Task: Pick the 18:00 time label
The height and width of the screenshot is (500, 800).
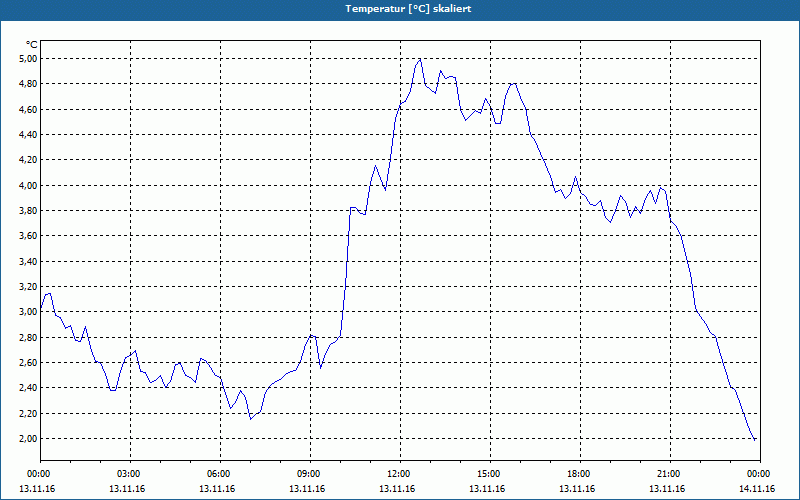Action: (x=580, y=474)
